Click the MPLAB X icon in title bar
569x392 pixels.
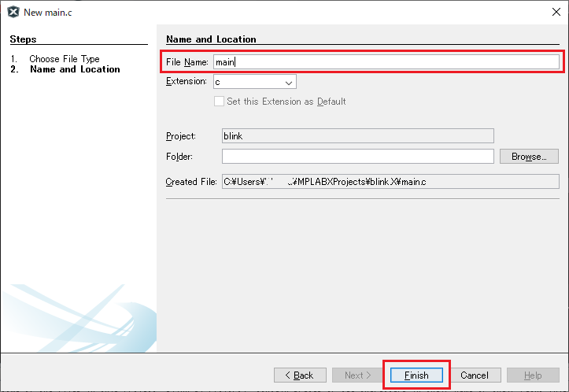[13, 12]
